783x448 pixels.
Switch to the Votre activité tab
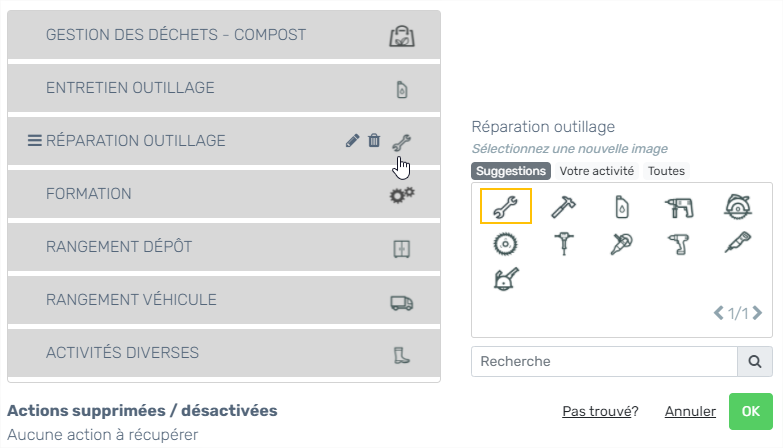click(x=597, y=171)
